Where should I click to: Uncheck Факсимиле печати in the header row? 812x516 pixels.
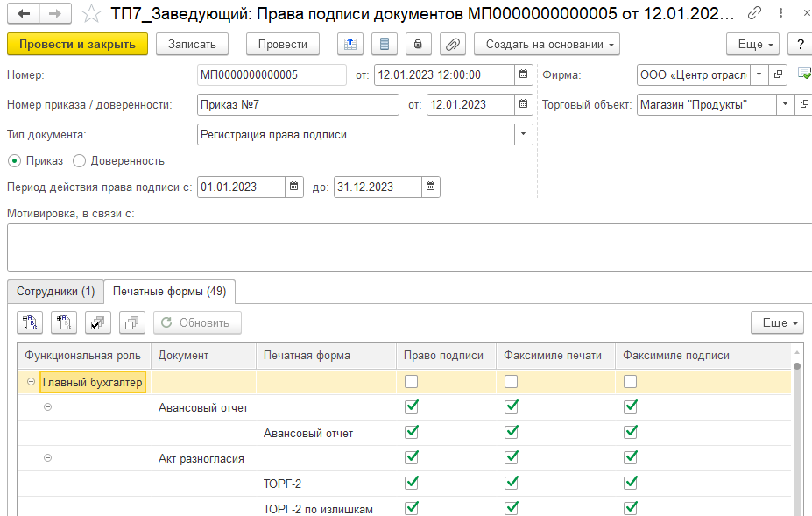click(511, 379)
